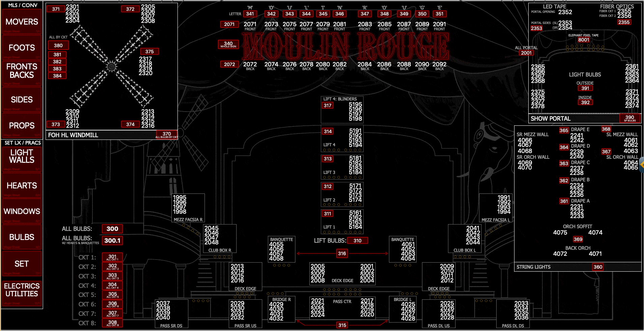
Task: Select Show Portal group 390 SP Bulbs
Action: tap(629, 118)
